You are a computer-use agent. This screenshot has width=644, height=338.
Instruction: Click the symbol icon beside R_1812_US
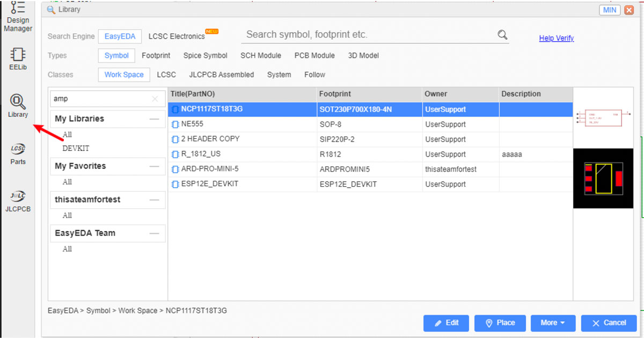tap(175, 155)
